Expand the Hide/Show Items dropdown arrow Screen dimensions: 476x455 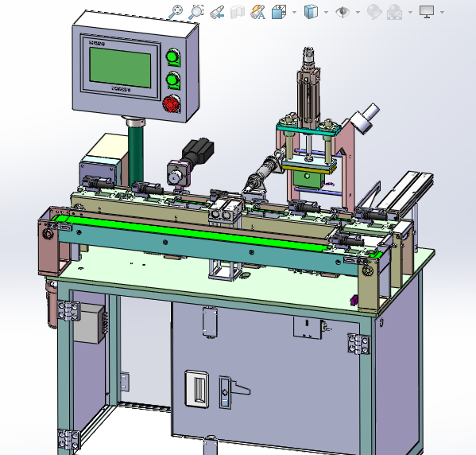358,13
